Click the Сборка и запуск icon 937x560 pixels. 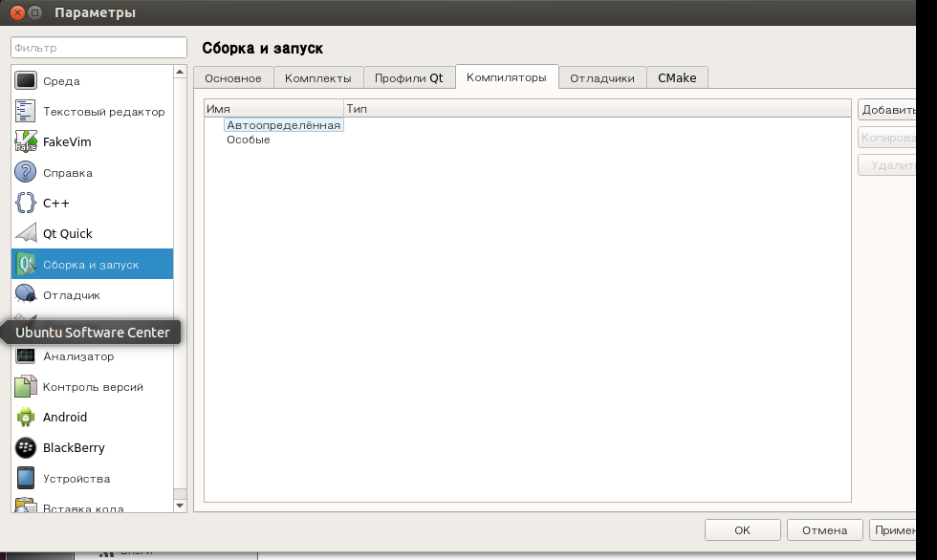[x=26, y=264]
